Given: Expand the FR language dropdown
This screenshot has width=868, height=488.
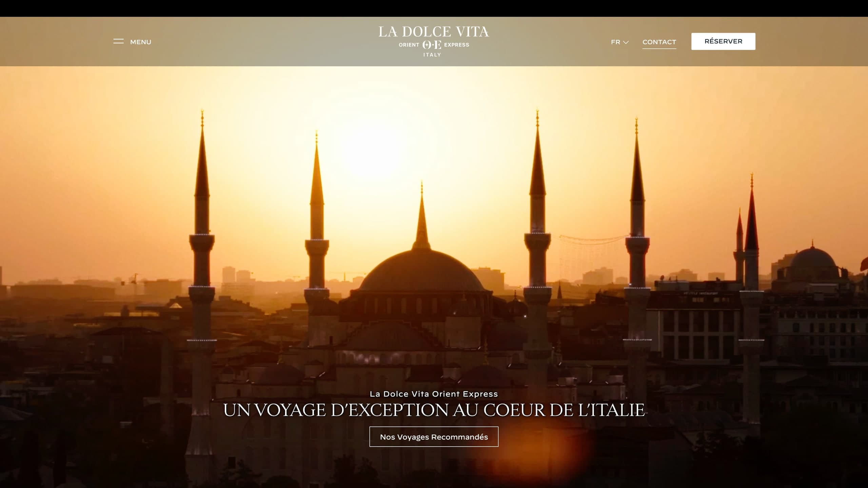Looking at the screenshot, I should (620, 42).
